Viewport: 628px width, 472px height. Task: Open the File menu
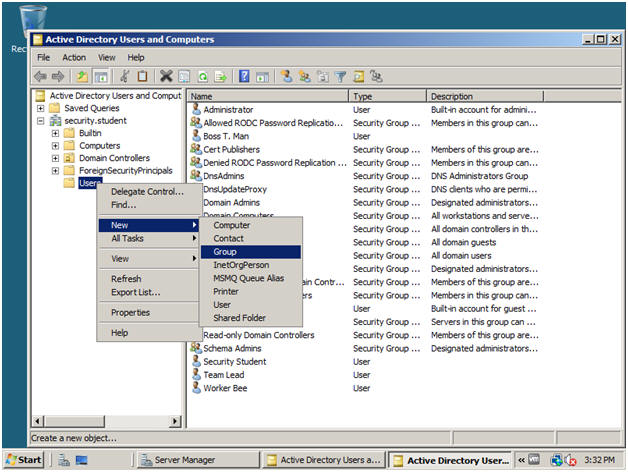pos(44,58)
